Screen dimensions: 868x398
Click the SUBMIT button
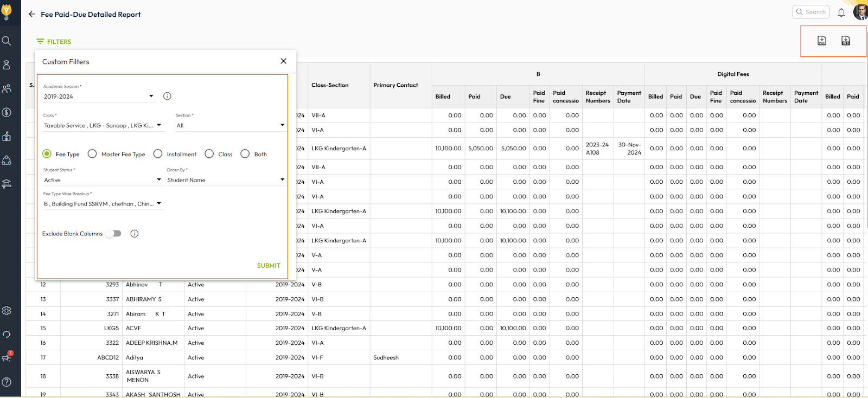(x=269, y=266)
